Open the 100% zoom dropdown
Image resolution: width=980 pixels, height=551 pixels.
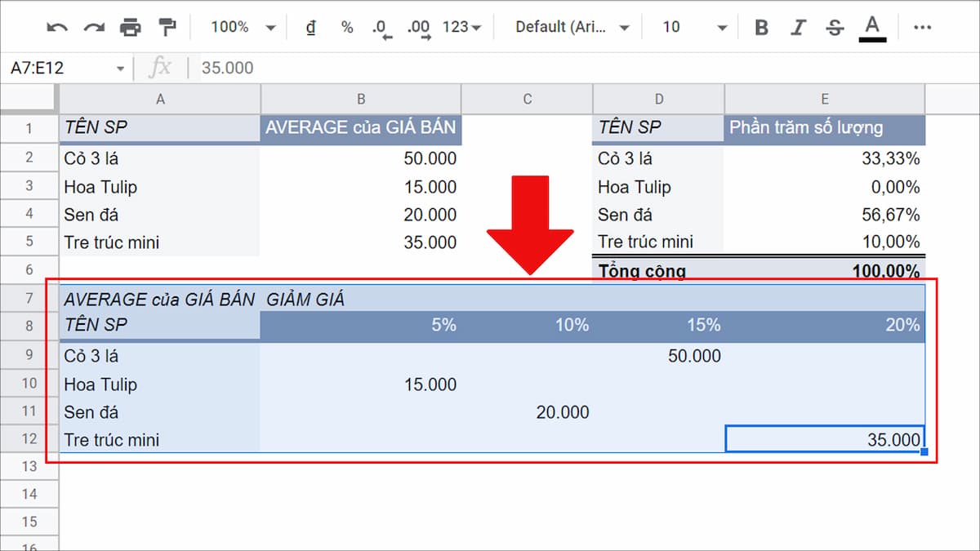click(243, 28)
